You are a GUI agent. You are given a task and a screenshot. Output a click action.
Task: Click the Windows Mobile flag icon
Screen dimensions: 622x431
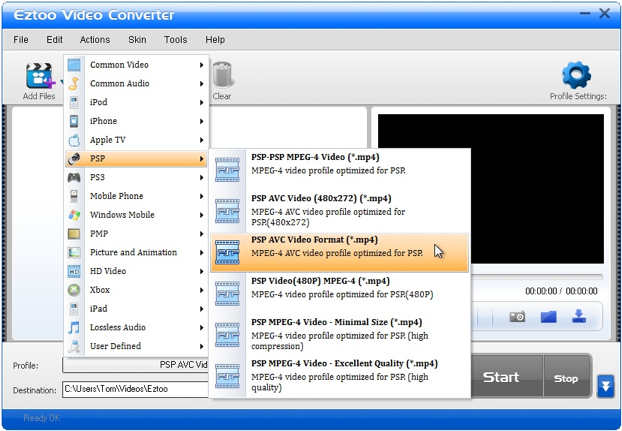pos(74,215)
